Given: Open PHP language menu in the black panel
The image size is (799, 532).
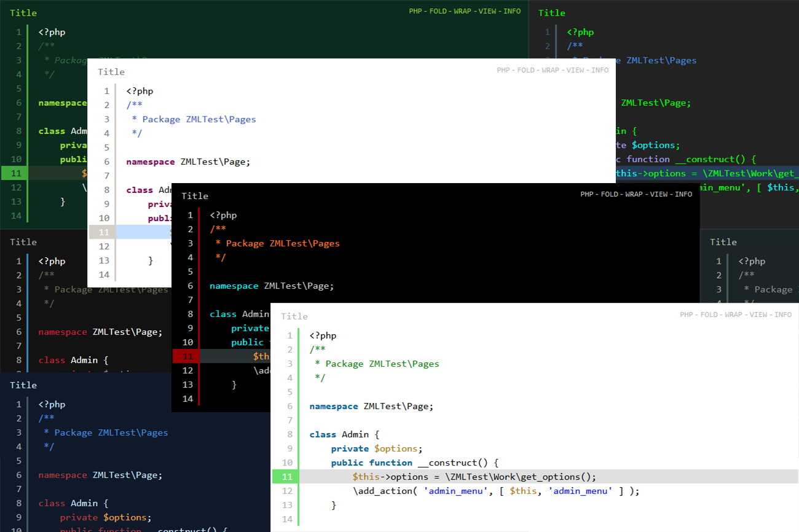Looking at the screenshot, I should (x=587, y=194).
